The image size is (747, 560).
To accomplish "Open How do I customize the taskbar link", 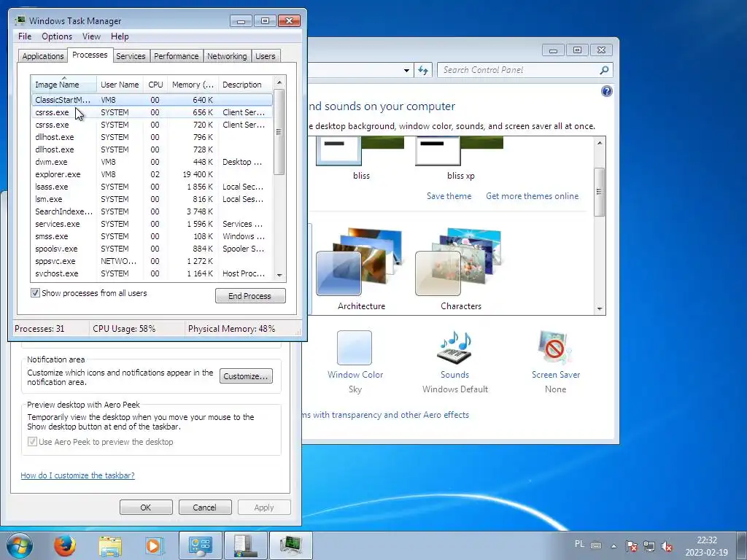I will [x=77, y=475].
